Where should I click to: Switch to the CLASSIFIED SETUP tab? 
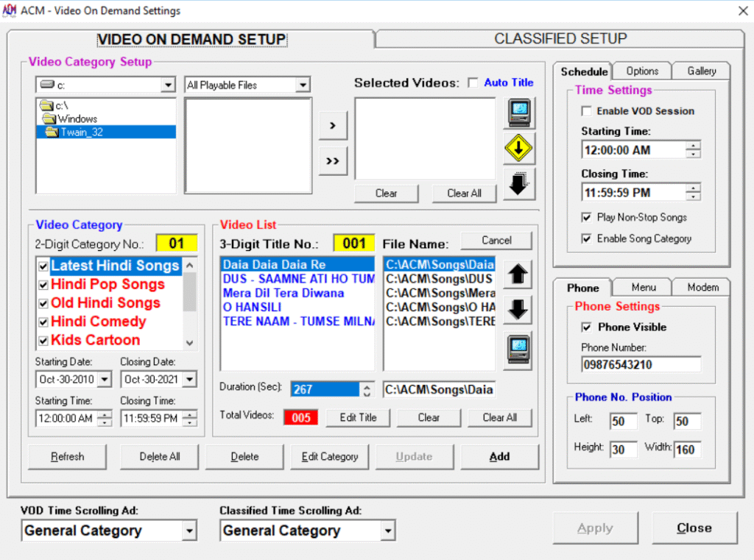560,38
